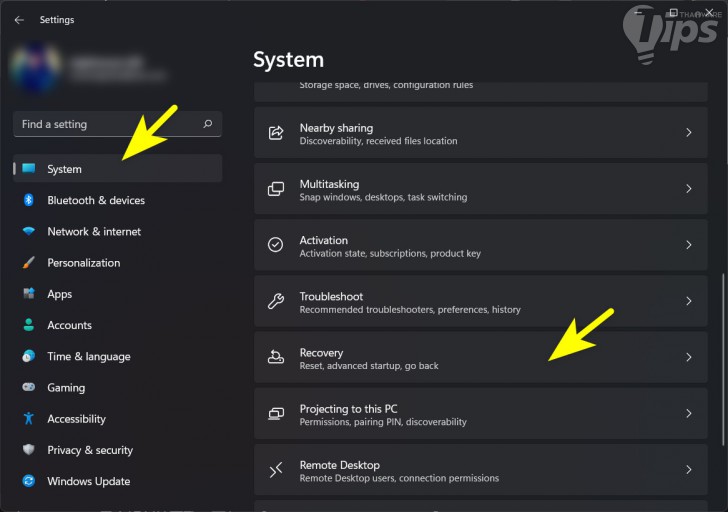Image resolution: width=728 pixels, height=512 pixels.
Task: Click 'Snap windows, desktops, task switching' text
Action: (383, 197)
